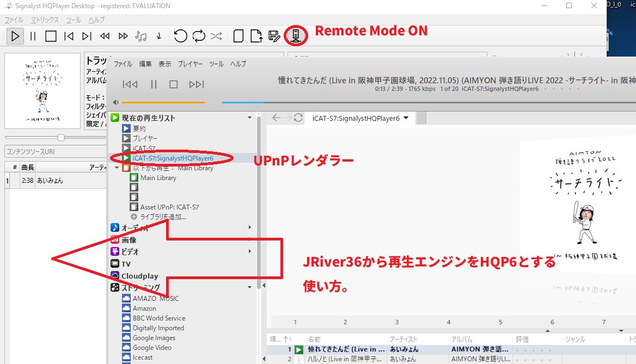Select 要約 in the tree
Screen dimensions: 636x364
click(139, 128)
